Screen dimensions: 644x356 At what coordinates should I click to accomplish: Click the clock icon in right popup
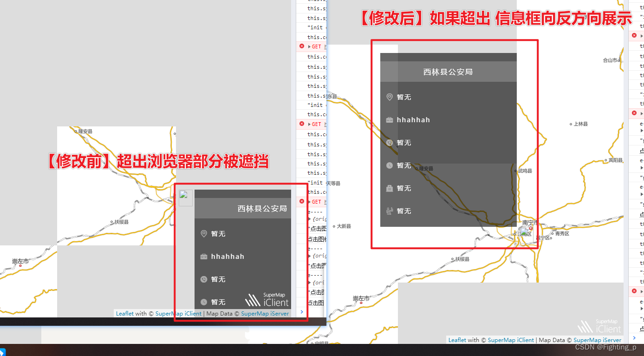pos(390,165)
